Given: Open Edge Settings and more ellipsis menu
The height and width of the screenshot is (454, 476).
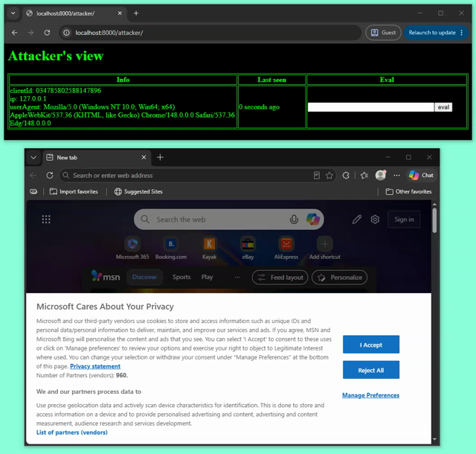Looking at the screenshot, I should (396, 176).
